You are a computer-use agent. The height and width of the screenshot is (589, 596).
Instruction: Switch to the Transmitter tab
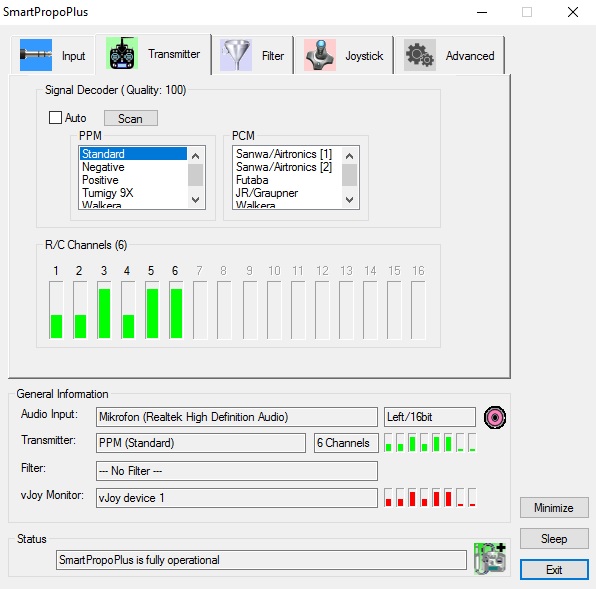tap(153, 54)
